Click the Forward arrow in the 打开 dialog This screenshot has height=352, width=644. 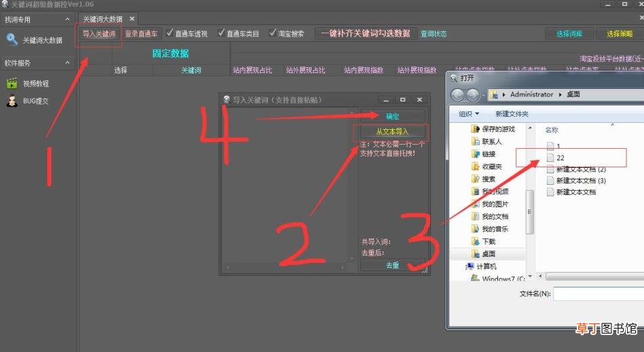(473, 95)
